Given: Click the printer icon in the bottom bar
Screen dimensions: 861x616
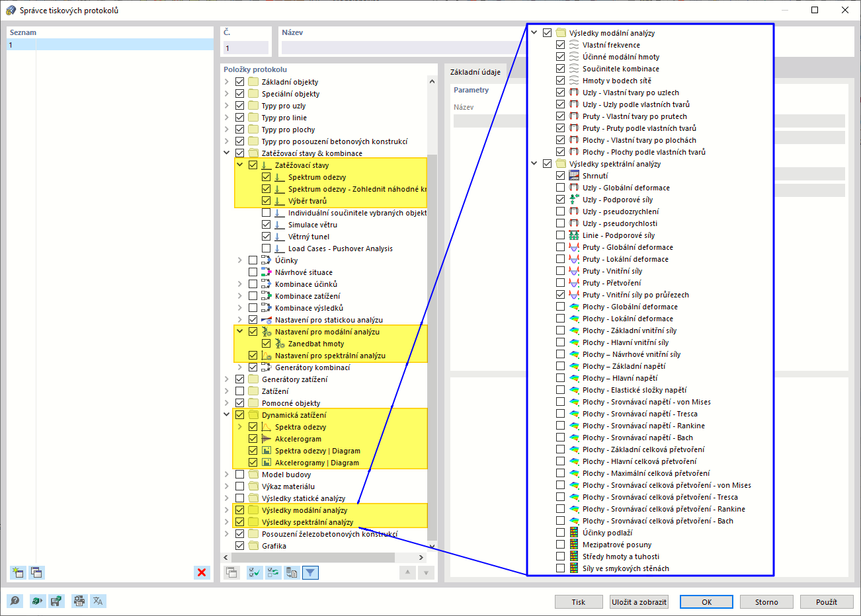Looking at the screenshot, I should [x=79, y=601].
